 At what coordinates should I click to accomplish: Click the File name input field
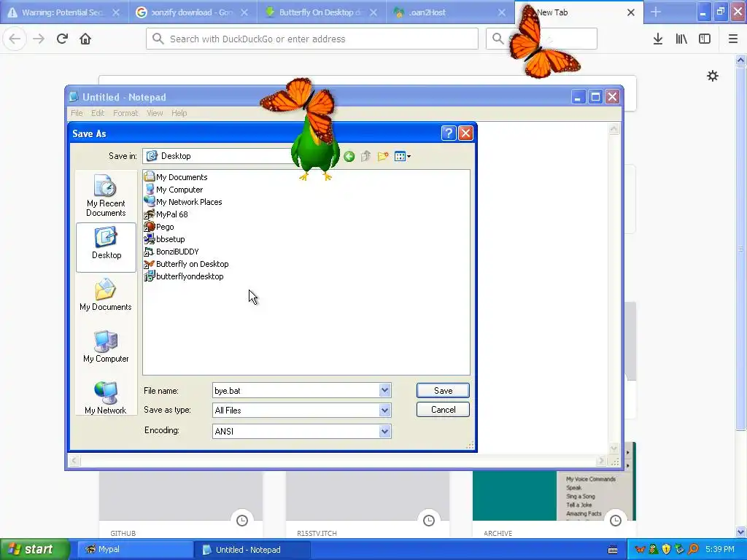[296, 391]
